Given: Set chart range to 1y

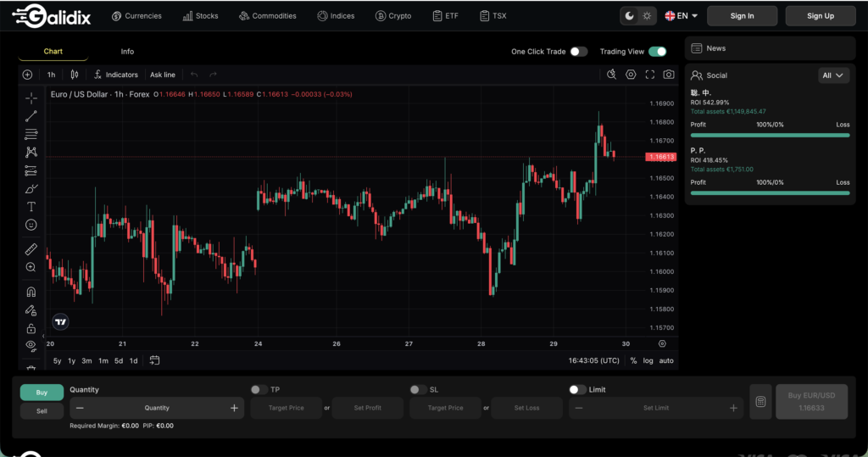Looking at the screenshot, I should 71,360.
